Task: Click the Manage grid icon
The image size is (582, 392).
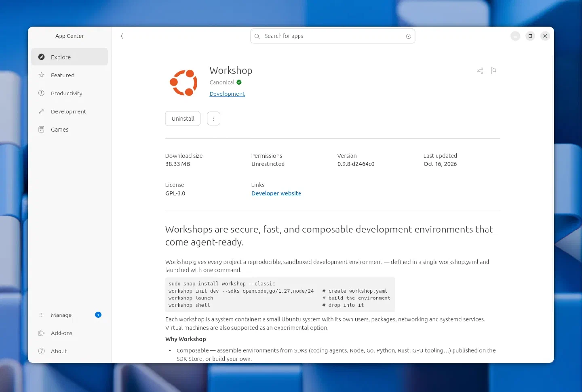Action: pyautogui.click(x=41, y=315)
